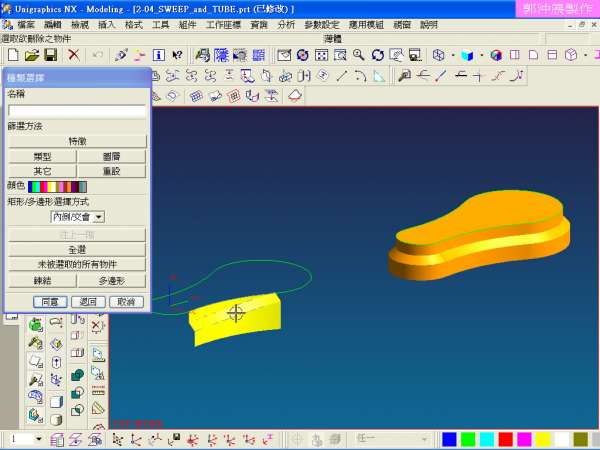This screenshot has width=600, height=450.
Task: Open the 說明 help menu
Action: coord(429,25)
